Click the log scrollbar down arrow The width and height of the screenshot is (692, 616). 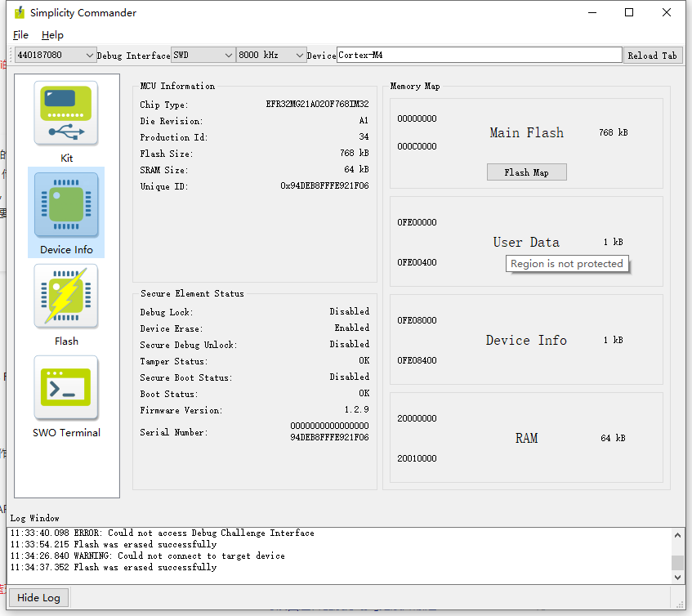(677, 576)
